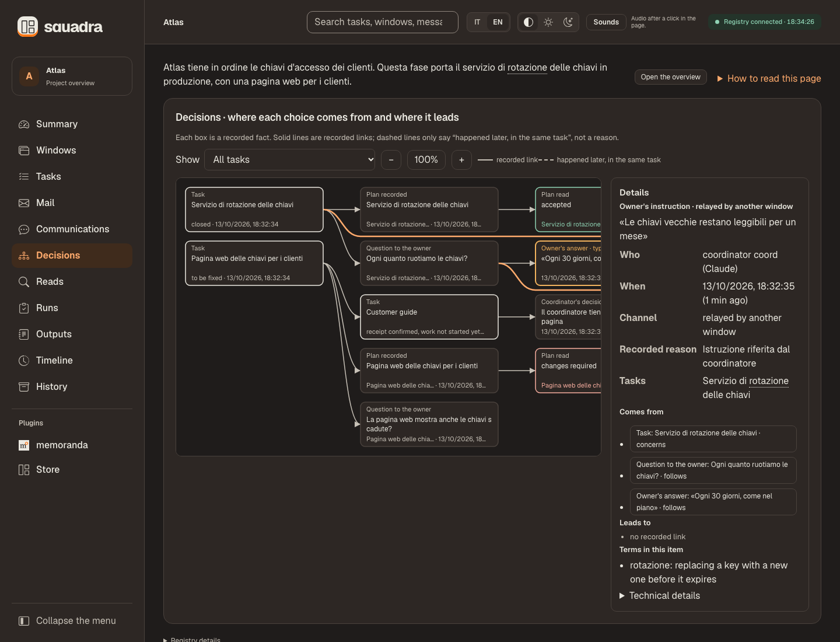Viewport: 840px width, 642px height.
Task: Switch to the dark moon theme
Action: (568, 22)
